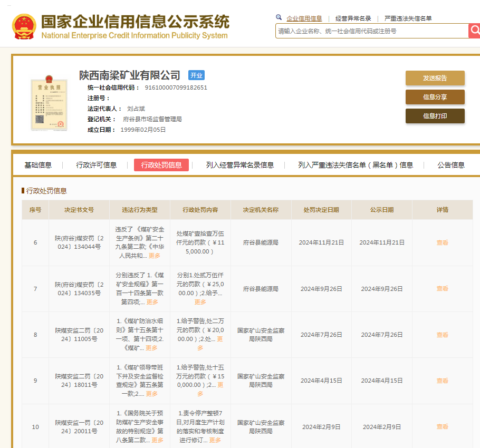The width and height of the screenshot is (480, 448).
Task: Click the red search magnifier button
Action: (474, 31)
